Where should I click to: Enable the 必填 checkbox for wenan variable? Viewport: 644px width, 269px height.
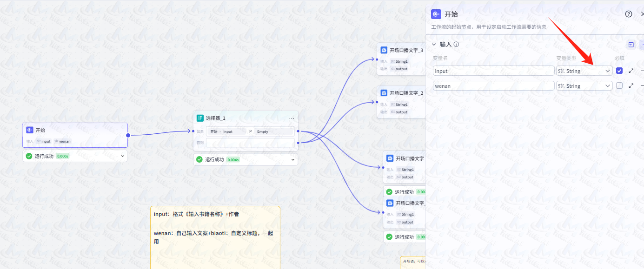coord(619,85)
